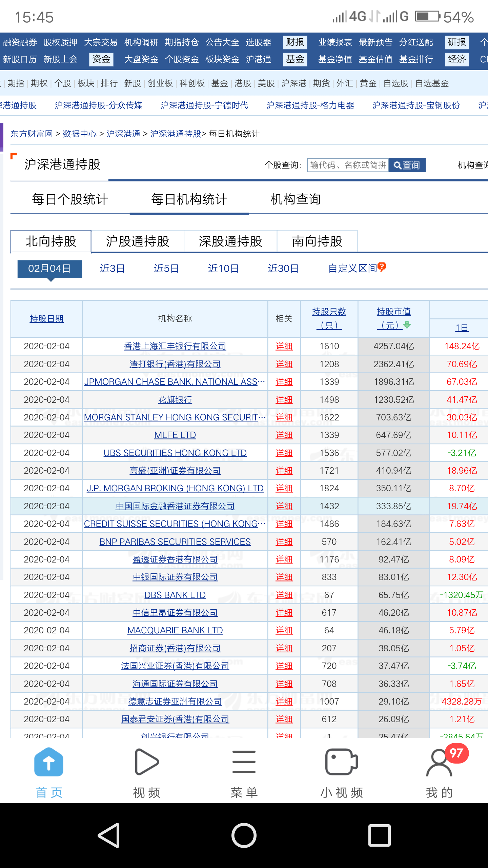Open 中信里昂证券有限公司 link

pyautogui.click(x=175, y=613)
